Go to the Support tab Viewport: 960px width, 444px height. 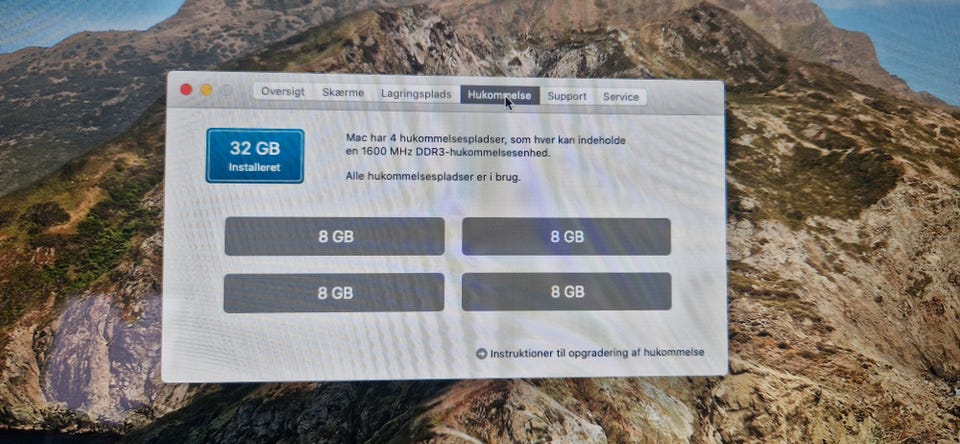567,96
